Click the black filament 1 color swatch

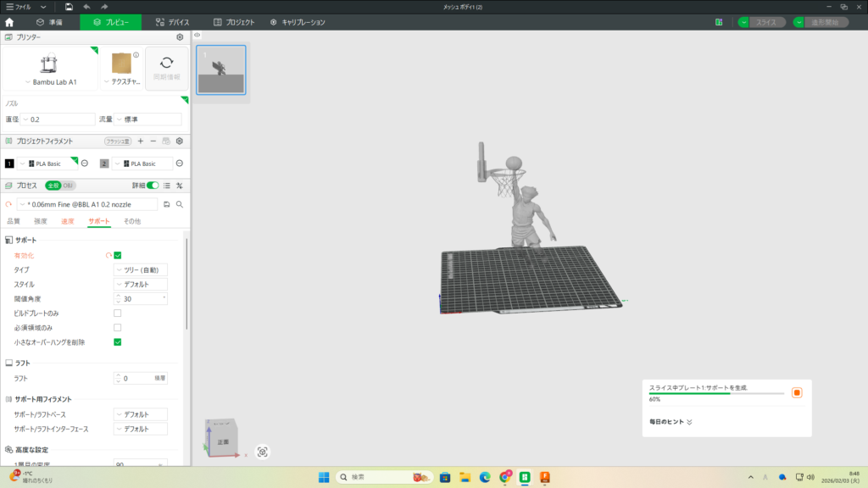[9, 164]
